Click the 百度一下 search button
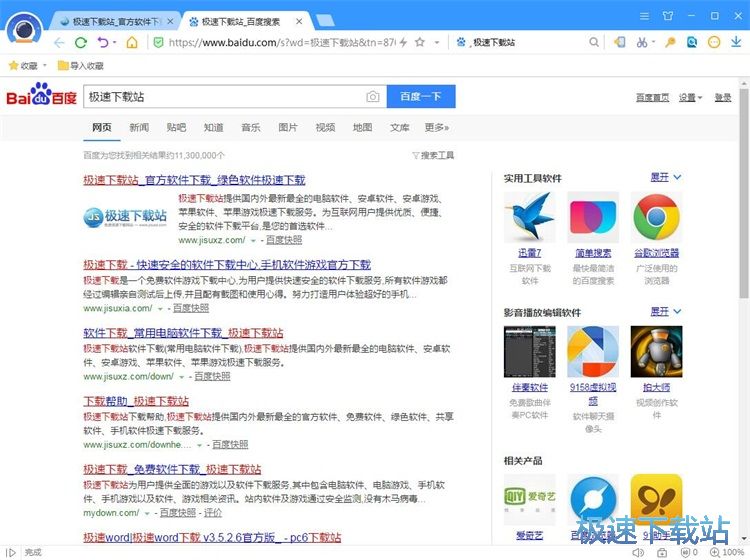Screen dimensions: 750x560 pyautogui.click(x=421, y=97)
